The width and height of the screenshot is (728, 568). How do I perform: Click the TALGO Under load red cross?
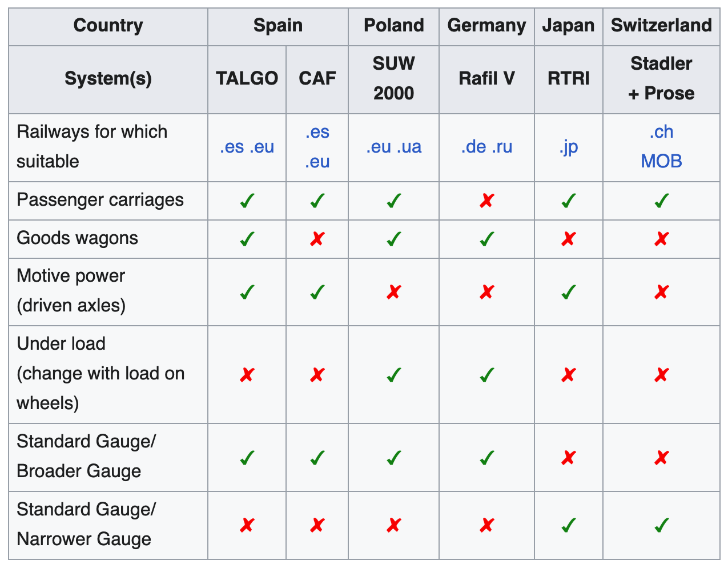247,375
